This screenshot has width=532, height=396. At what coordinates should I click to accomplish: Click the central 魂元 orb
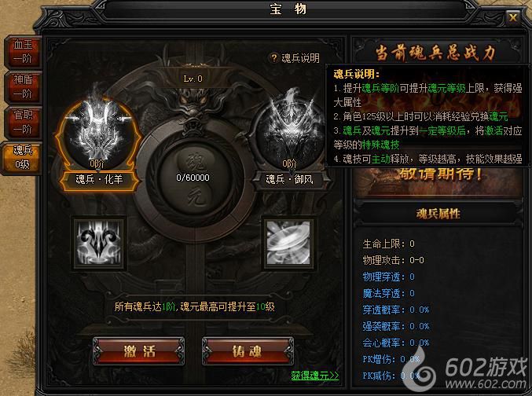193,178
